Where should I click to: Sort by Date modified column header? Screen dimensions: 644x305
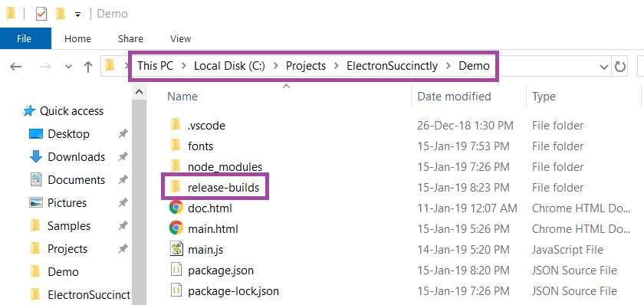click(x=454, y=97)
